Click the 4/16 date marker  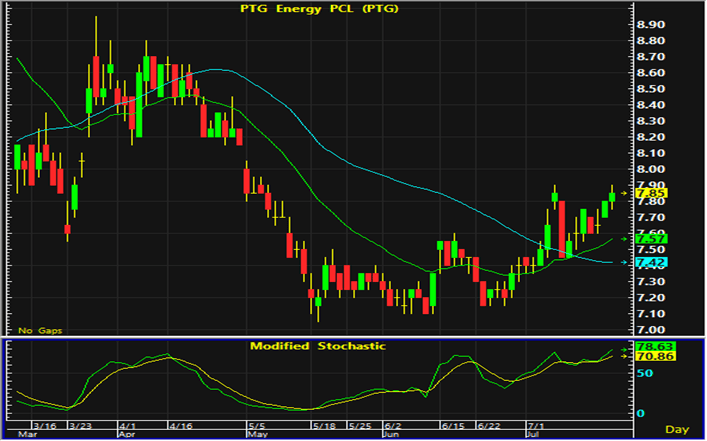(x=180, y=426)
